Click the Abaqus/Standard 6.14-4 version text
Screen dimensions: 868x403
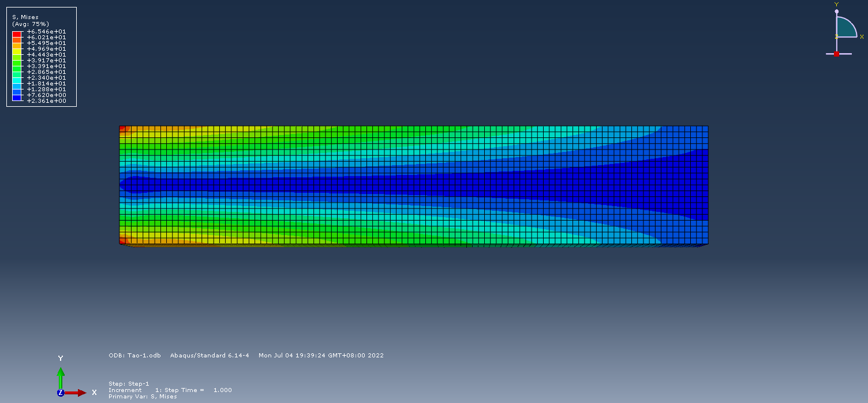coord(209,356)
